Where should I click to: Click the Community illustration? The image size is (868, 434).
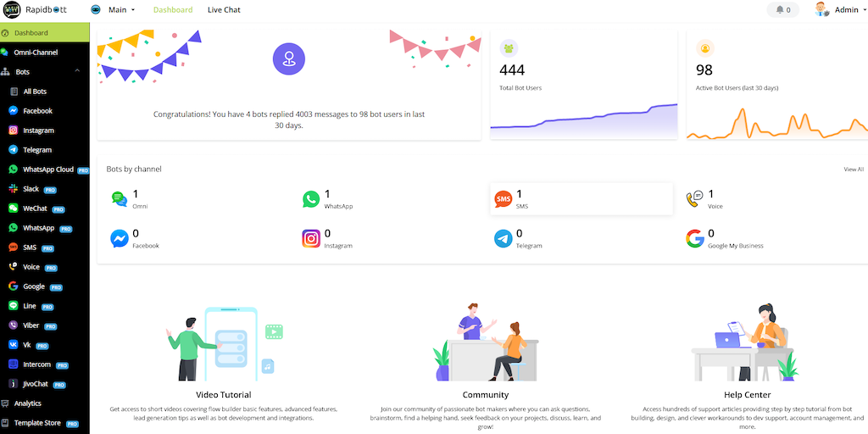(x=486, y=342)
